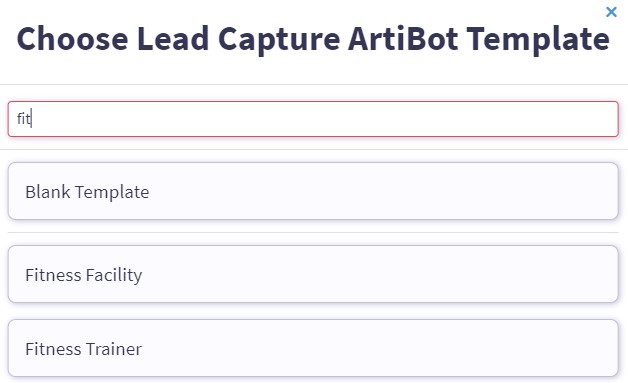Click the blue X icon at top right
Image resolution: width=628 pixels, height=383 pixels.
tap(611, 12)
